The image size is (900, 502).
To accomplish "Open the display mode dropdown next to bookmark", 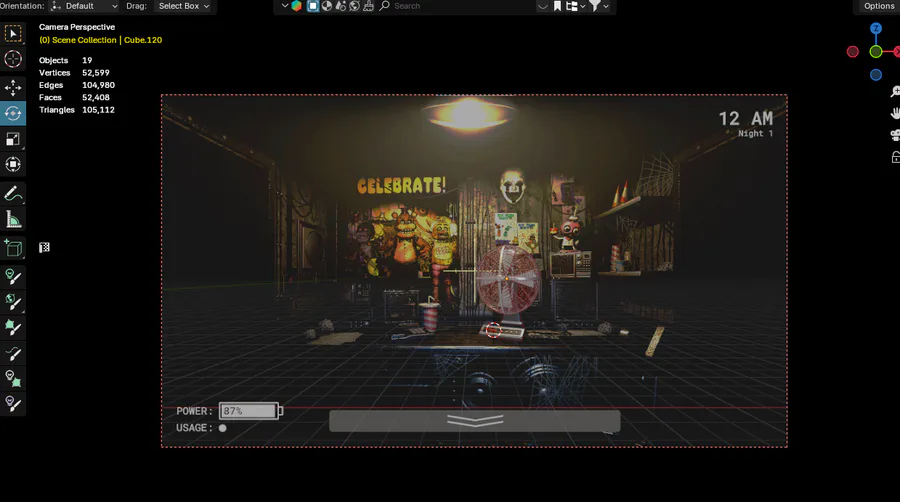I will point(575,6).
